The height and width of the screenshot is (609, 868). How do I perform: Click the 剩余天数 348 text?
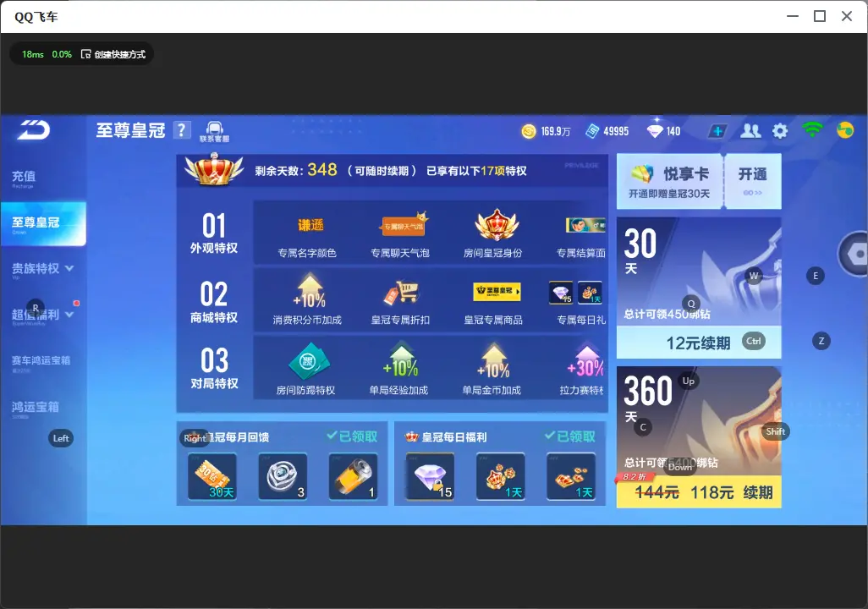click(295, 170)
